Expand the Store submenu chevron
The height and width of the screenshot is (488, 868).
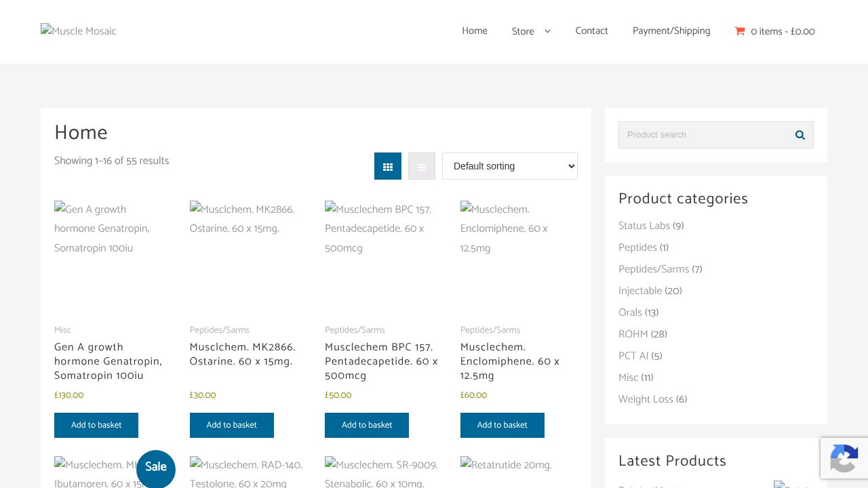click(547, 31)
